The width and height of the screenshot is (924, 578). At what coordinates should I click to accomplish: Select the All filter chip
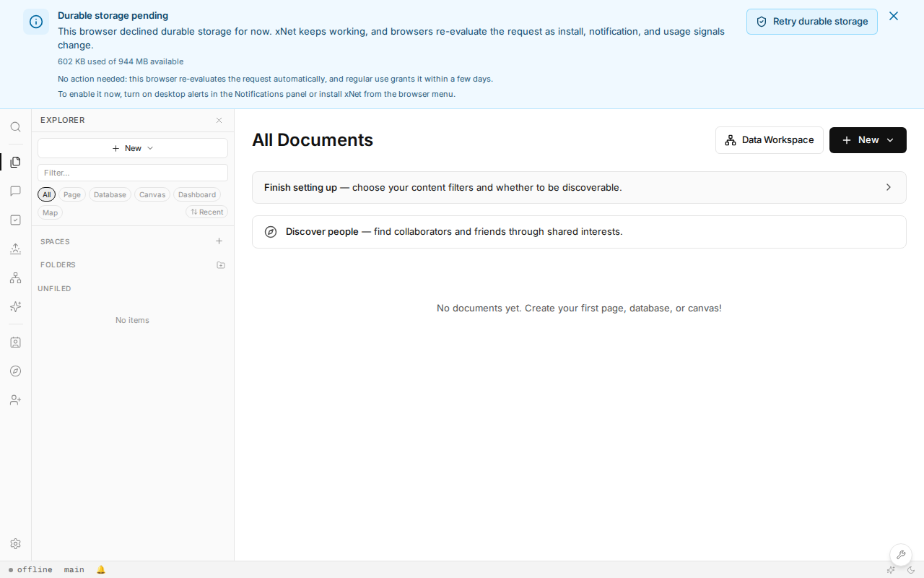pyautogui.click(x=47, y=194)
